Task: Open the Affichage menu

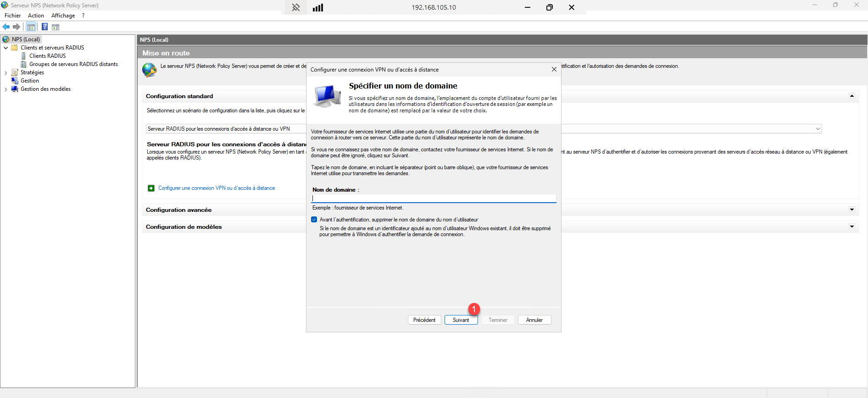Action: coord(63,16)
